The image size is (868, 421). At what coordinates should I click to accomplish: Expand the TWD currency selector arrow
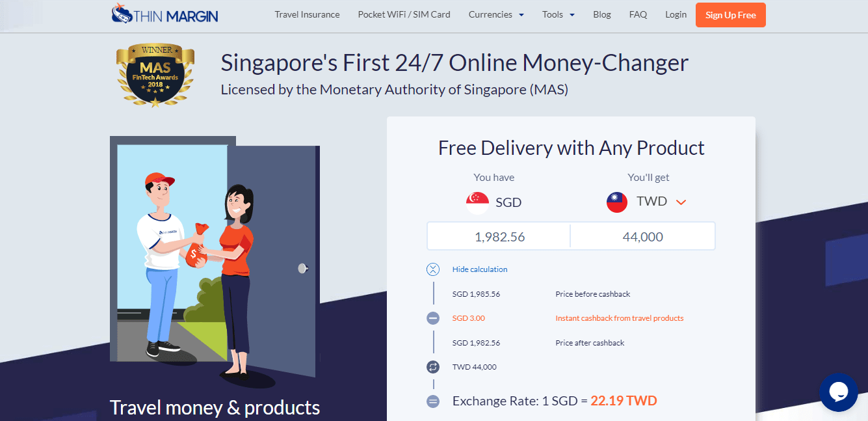(x=681, y=202)
